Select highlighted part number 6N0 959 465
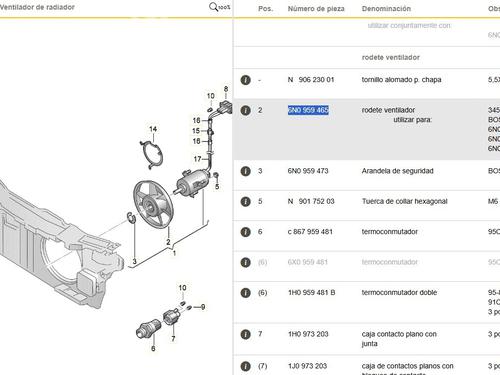The image size is (500, 375). coord(308,110)
